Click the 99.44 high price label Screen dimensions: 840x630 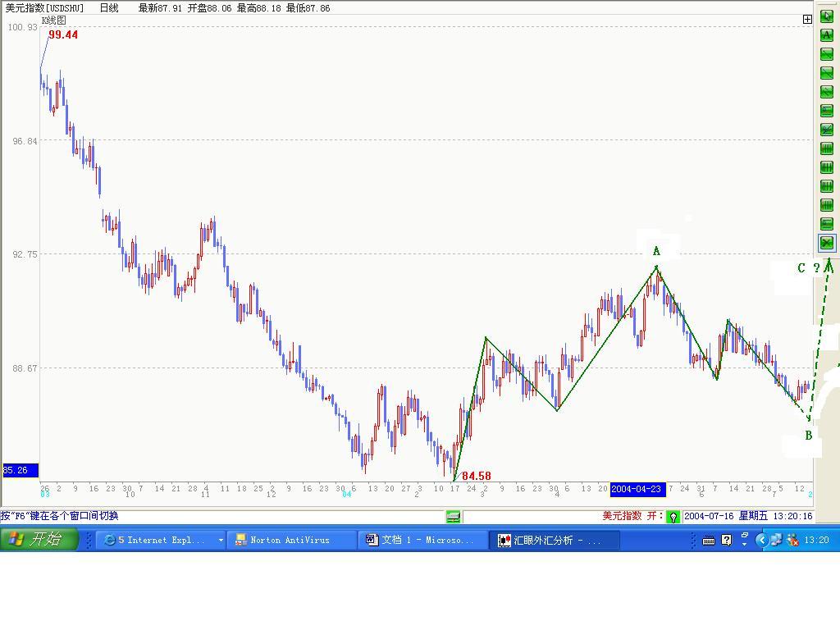point(63,34)
